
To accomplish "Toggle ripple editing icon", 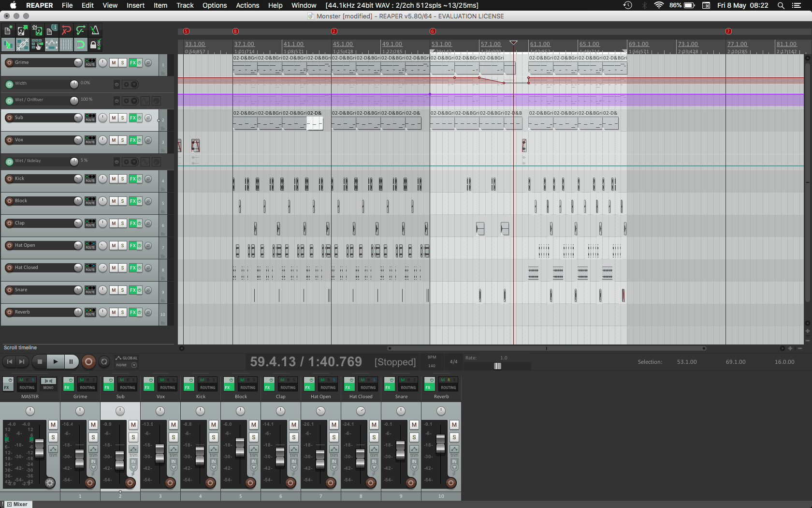I will point(37,45).
